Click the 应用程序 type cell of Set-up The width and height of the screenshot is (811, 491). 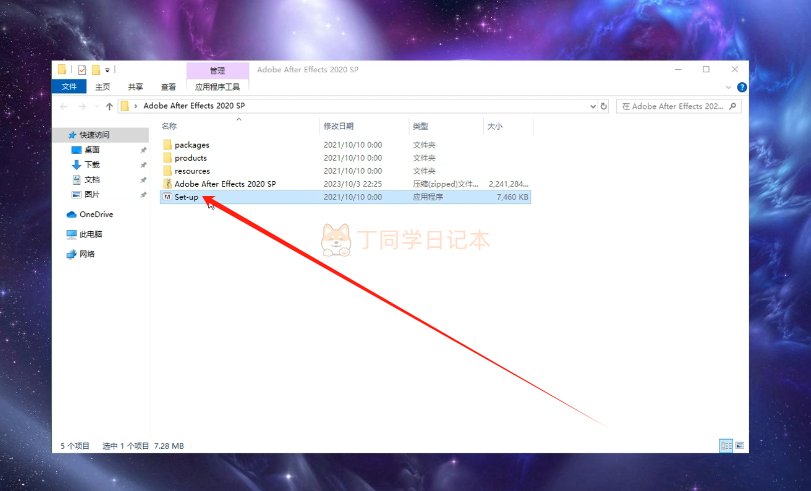(428, 197)
